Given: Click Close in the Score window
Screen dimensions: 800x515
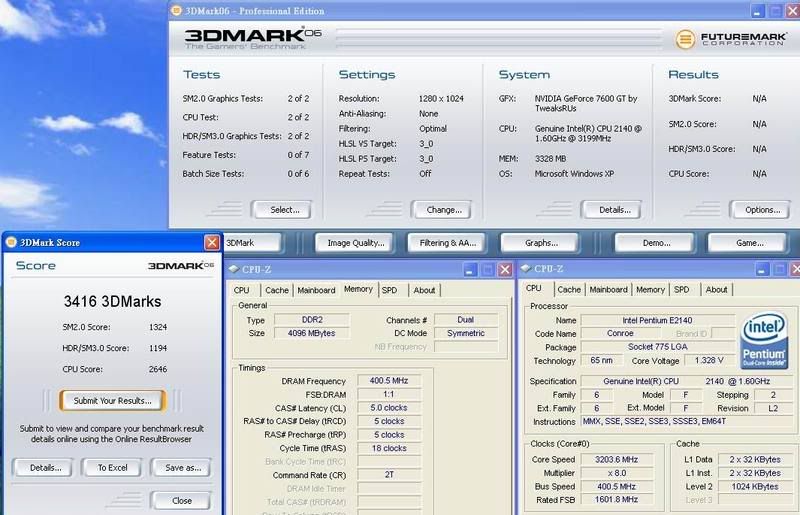Looking at the screenshot, I should point(181,501).
